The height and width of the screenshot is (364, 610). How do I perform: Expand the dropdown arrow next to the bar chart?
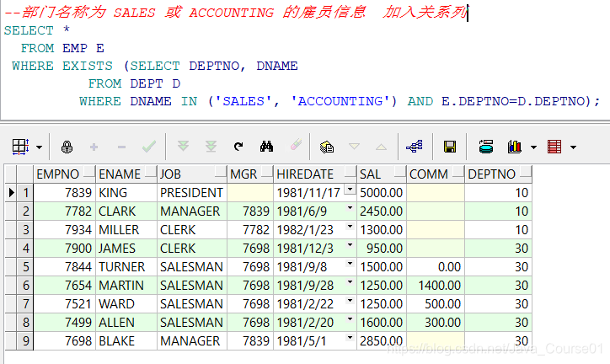coord(534,147)
